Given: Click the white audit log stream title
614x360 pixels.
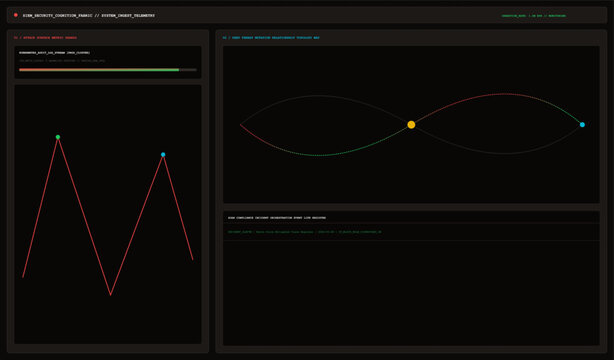Looking at the screenshot, I should pos(54,52).
